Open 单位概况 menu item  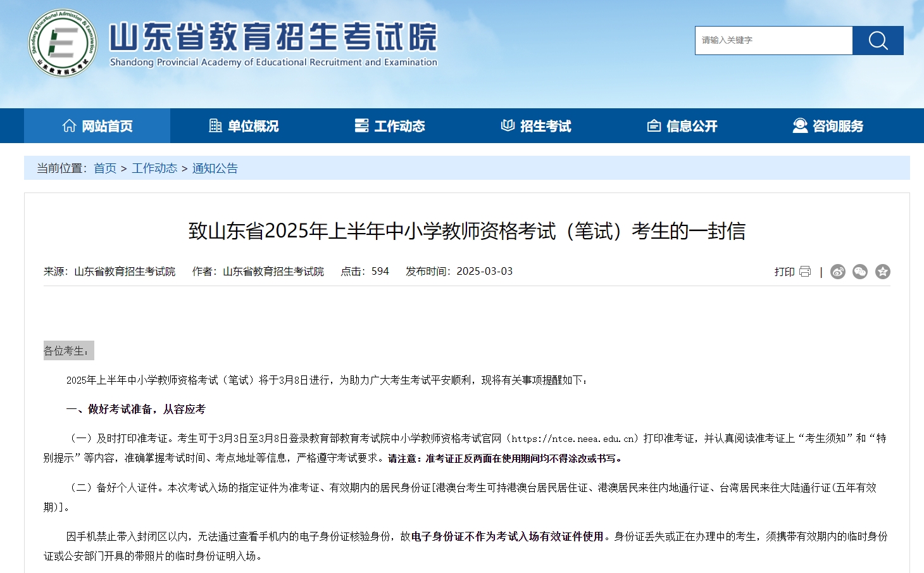[244, 126]
